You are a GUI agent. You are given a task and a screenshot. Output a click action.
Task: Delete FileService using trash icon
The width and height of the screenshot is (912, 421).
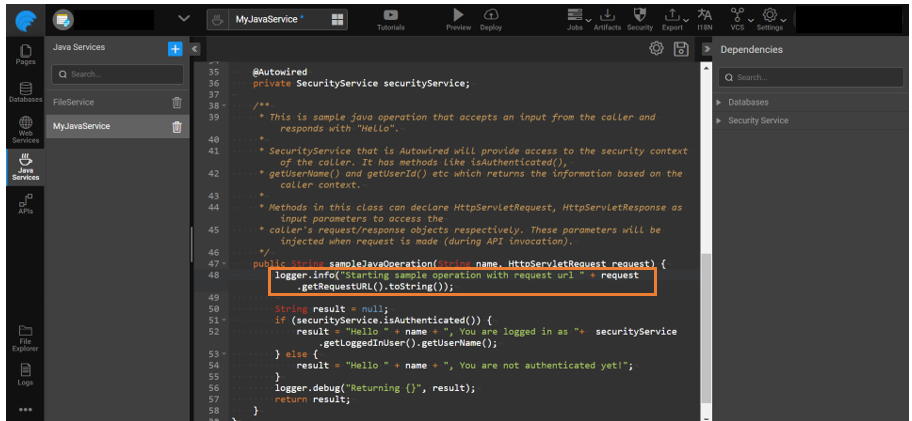pyautogui.click(x=177, y=102)
